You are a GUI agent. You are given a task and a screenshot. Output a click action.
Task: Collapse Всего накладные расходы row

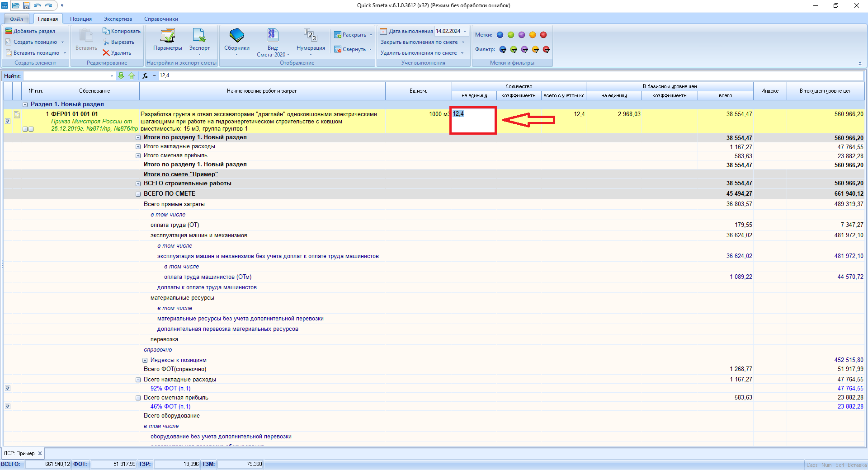pyautogui.click(x=138, y=380)
